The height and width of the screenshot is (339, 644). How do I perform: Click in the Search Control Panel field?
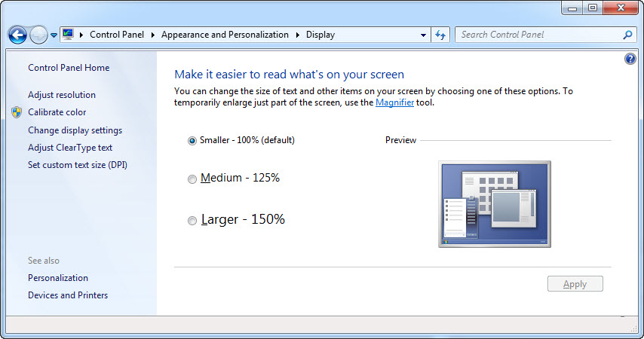pos(539,35)
